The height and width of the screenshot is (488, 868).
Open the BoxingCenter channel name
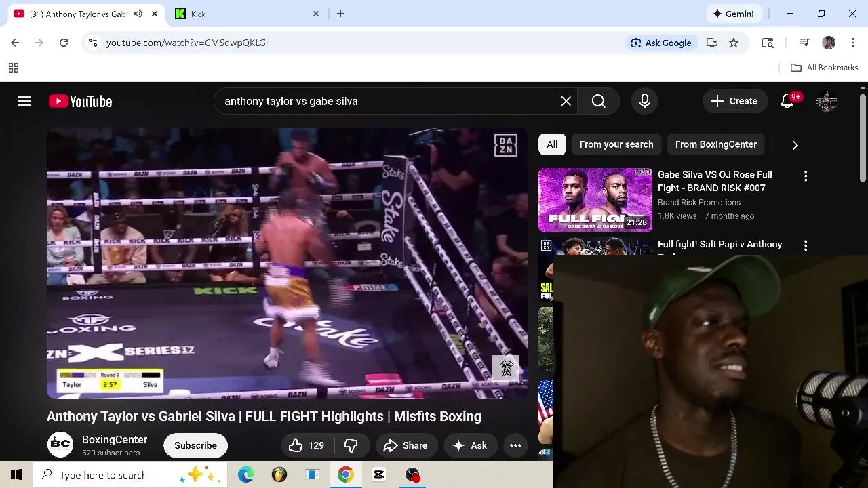pyautogui.click(x=115, y=440)
